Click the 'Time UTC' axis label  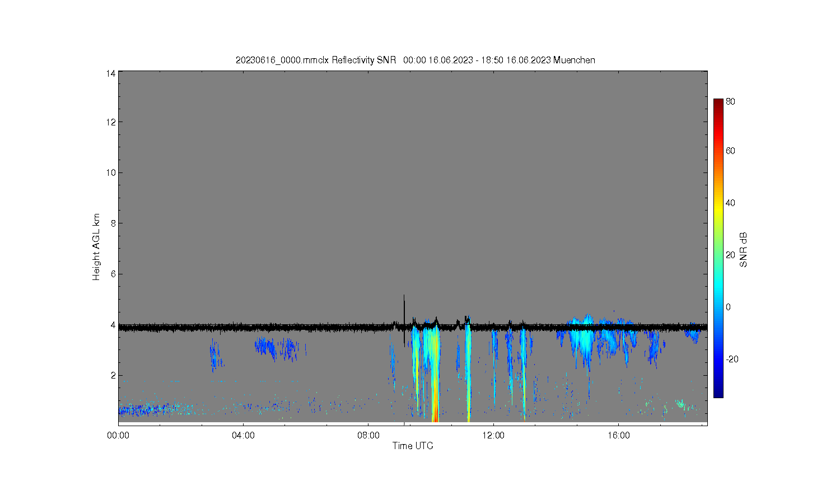click(x=413, y=446)
